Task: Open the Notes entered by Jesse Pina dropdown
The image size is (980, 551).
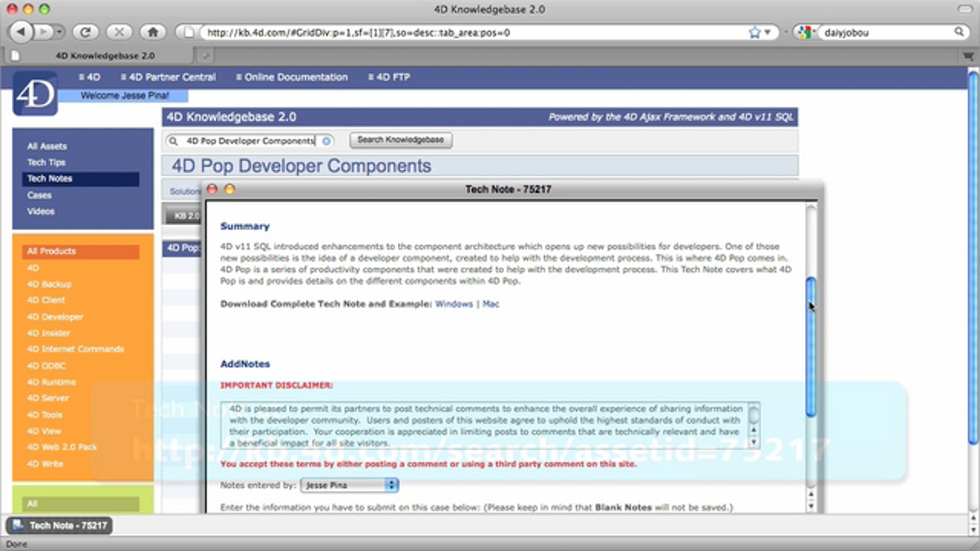Action: (x=350, y=485)
